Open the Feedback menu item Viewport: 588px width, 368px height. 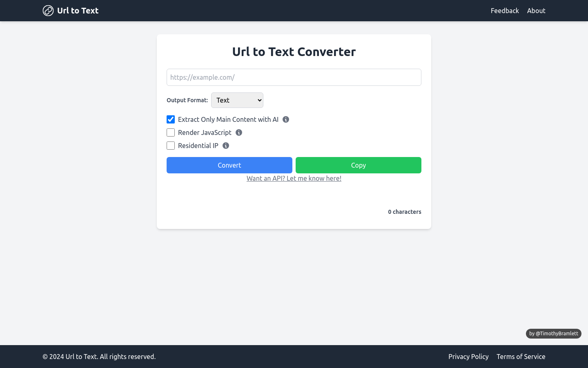pyautogui.click(x=505, y=11)
